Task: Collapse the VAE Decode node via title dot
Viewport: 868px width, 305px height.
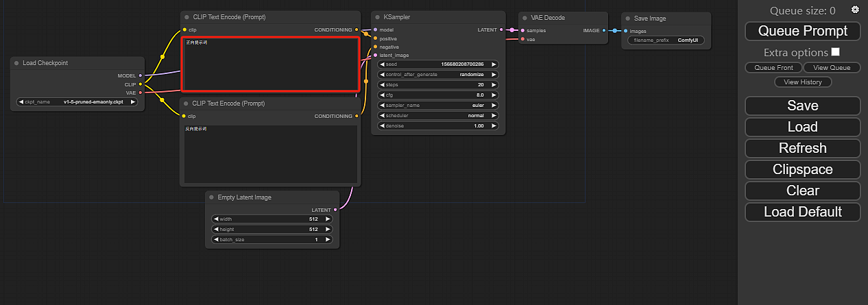Action: (524, 18)
